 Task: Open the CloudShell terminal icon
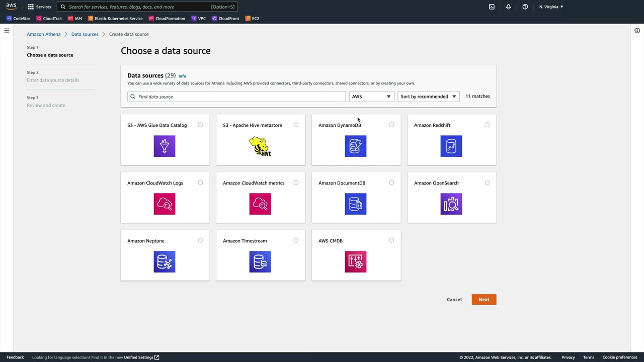492,7
